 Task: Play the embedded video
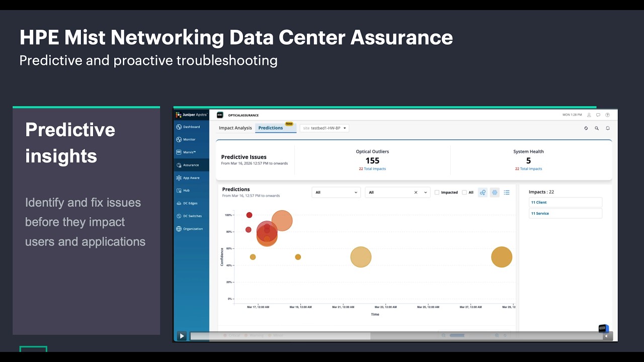182,336
